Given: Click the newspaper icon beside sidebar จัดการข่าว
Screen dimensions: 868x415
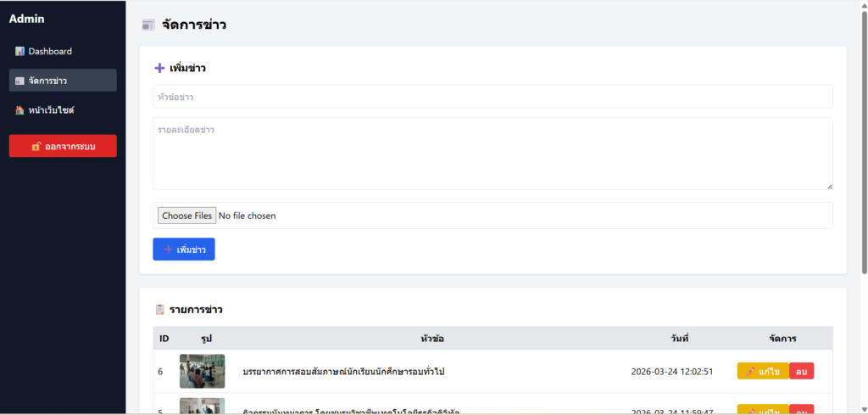Looking at the screenshot, I should point(19,81).
